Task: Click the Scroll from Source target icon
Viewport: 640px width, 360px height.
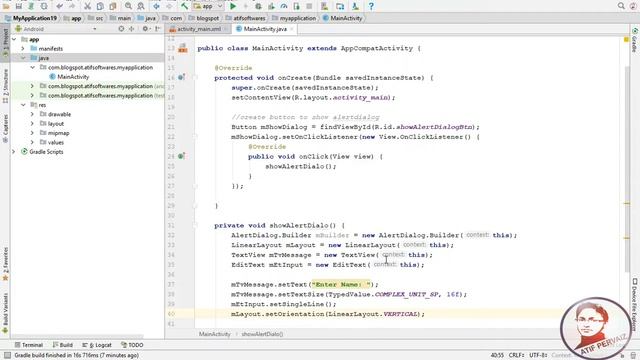Action: 121,29
